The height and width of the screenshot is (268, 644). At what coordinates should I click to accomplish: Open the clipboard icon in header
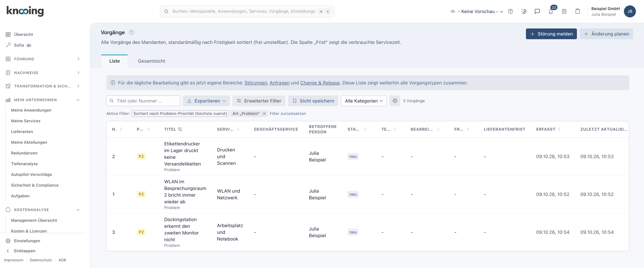click(x=577, y=12)
